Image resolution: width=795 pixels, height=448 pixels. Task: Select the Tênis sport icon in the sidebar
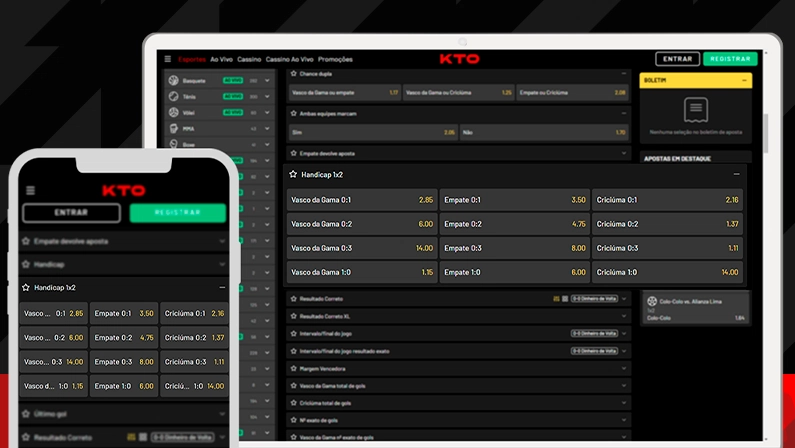click(x=173, y=97)
